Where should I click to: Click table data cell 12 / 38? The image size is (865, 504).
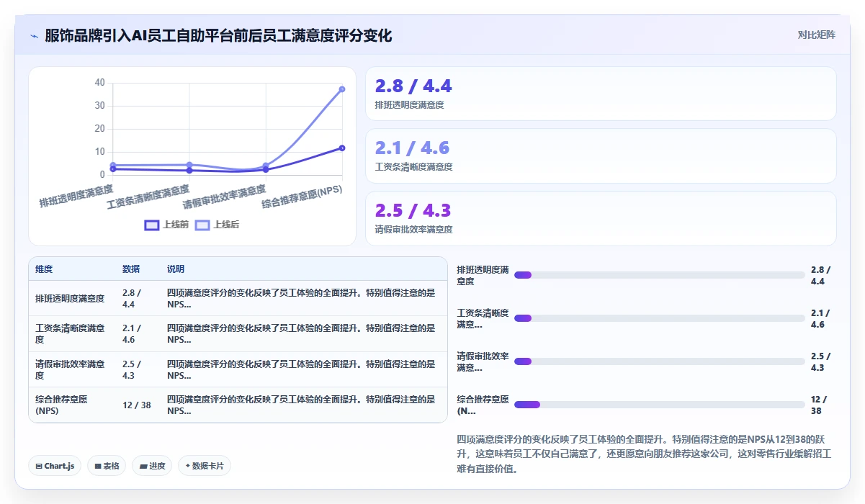[x=137, y=405]
